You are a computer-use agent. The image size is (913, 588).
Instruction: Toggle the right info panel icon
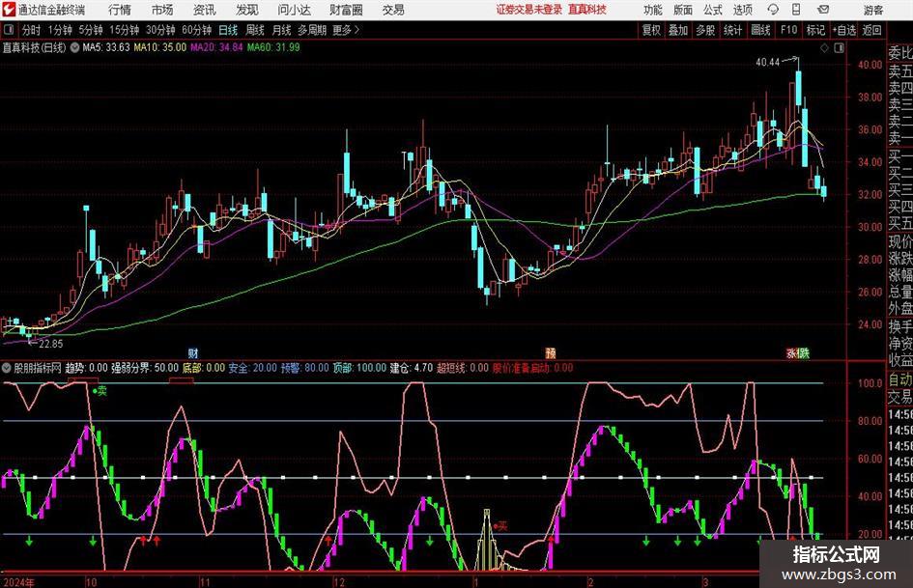tap(839, 48)
